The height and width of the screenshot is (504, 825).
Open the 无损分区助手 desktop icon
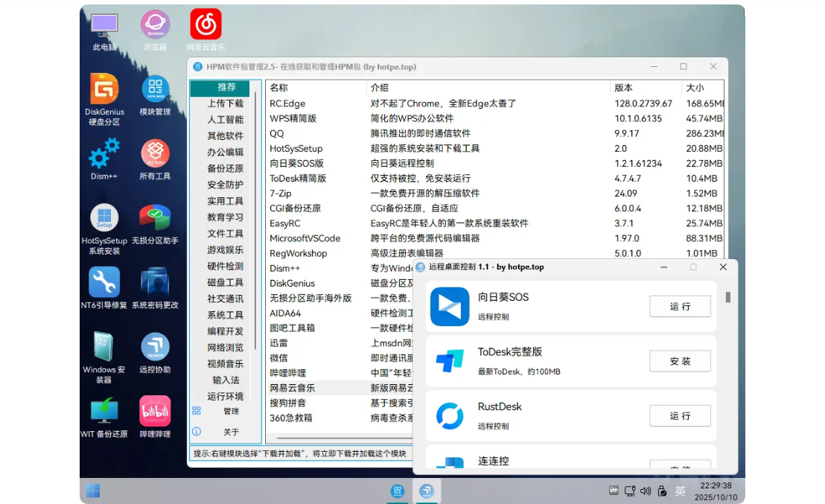pyautogui.click(x=155, y=225)
